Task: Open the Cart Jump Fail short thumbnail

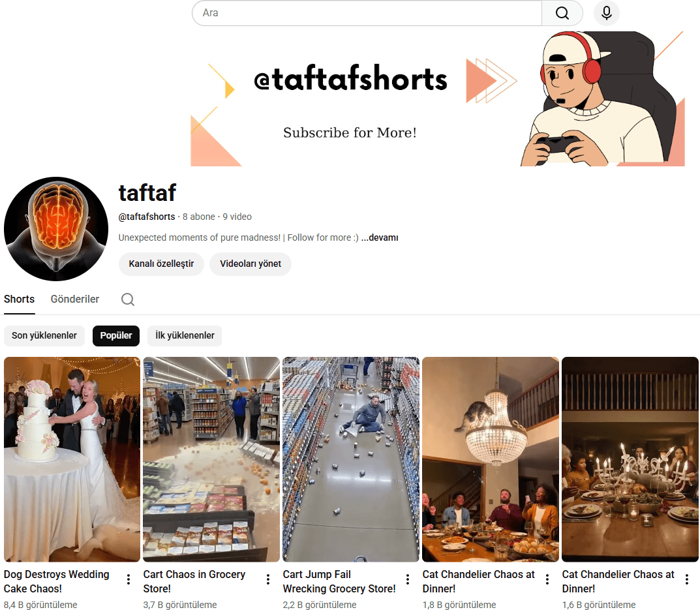Action: [351, 459]
